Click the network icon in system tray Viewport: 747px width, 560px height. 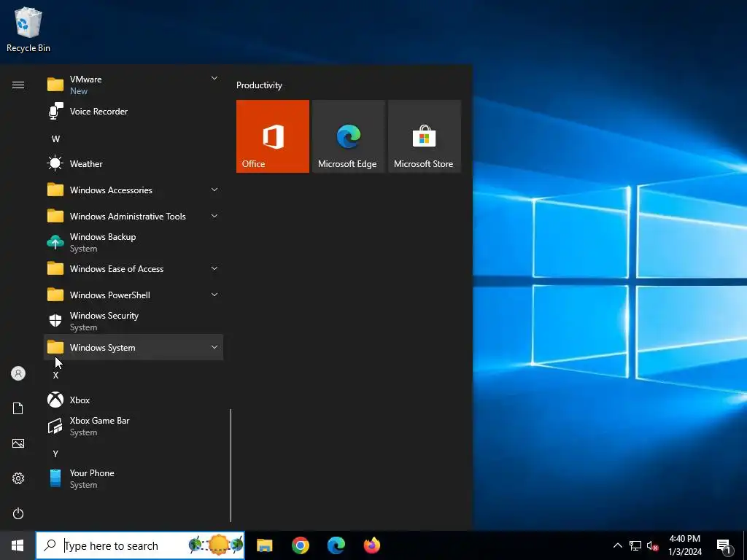pyautogui.click(x=635, y=545)
